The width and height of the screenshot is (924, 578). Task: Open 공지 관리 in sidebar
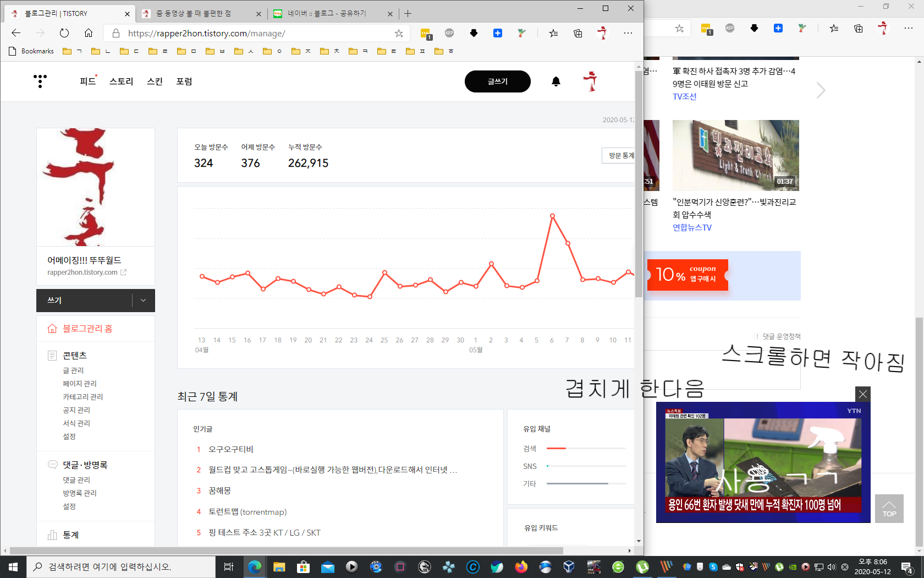(76, 410)
